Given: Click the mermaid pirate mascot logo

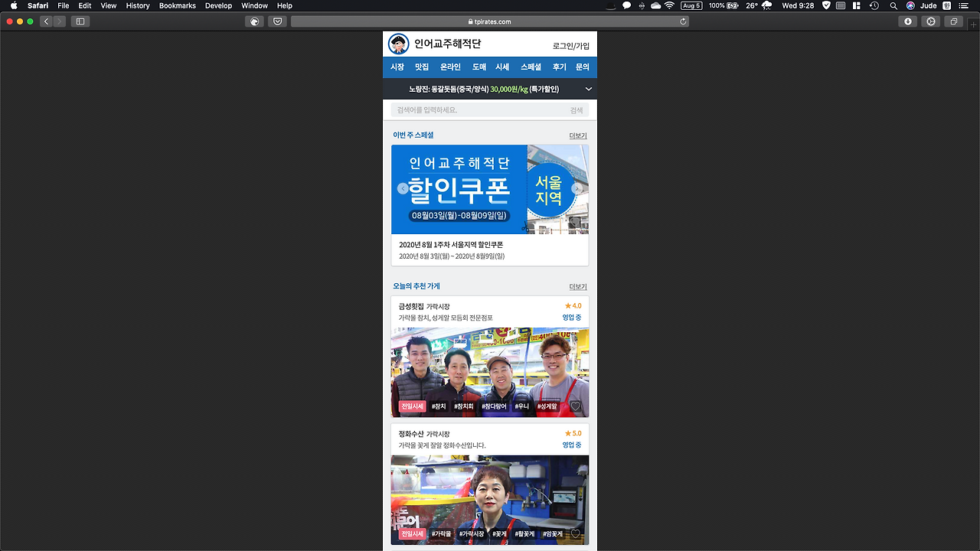Looking at the screenshot, I should point(397,44).
